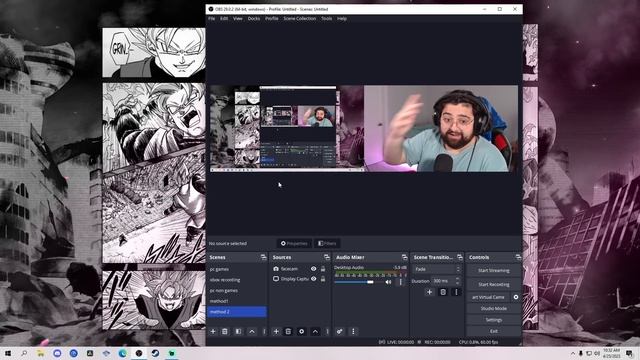Click the webcam feed in preview

pos(441,128)
